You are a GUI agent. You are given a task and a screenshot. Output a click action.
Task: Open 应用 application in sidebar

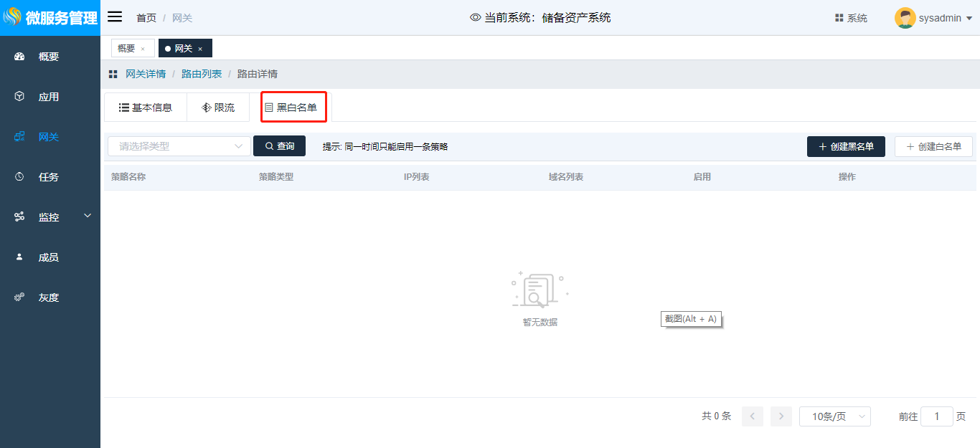pos(49,97)
